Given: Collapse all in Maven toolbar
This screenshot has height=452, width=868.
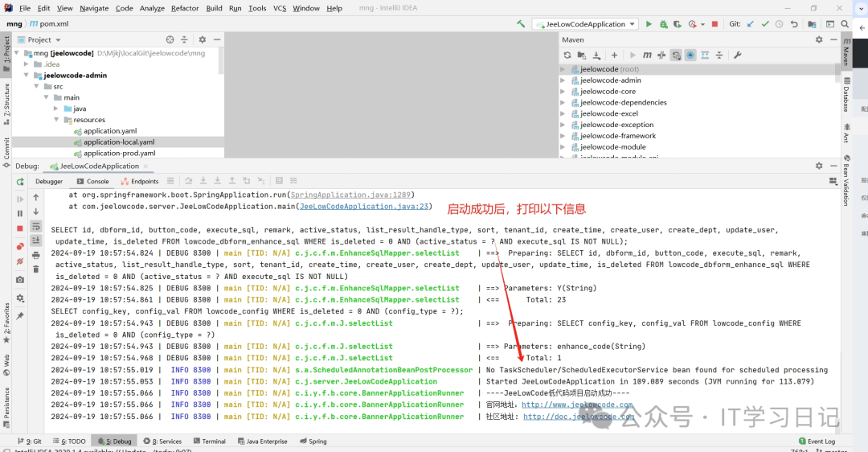Looking at the screenshot, I should pos(719,55).
